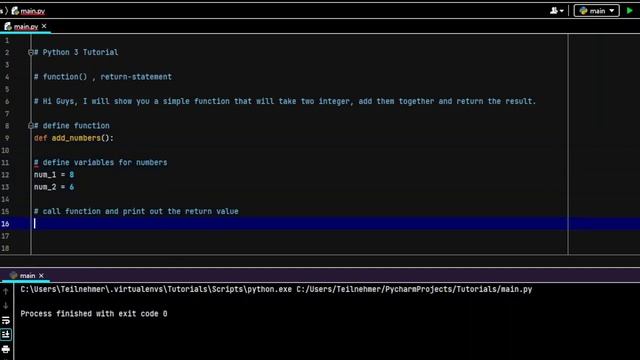Close the main.py editor tab
This screenshot has height=360, width=640.
tap(44, 26)
